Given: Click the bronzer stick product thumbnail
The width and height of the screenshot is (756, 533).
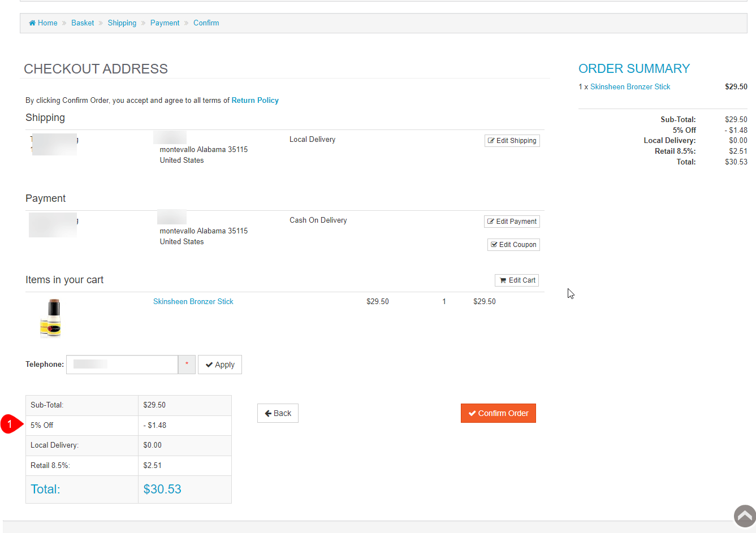Looking at the screenshot, I should coord(51,318).
